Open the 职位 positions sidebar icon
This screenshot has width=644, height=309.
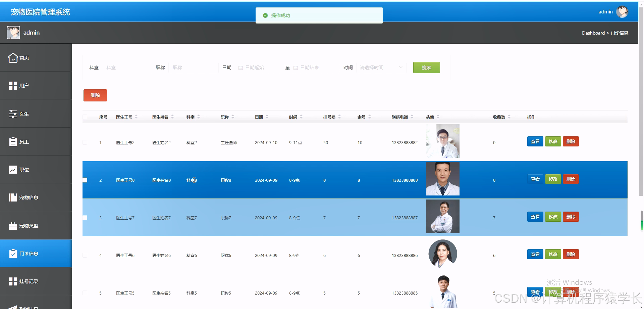coord(13,169)
